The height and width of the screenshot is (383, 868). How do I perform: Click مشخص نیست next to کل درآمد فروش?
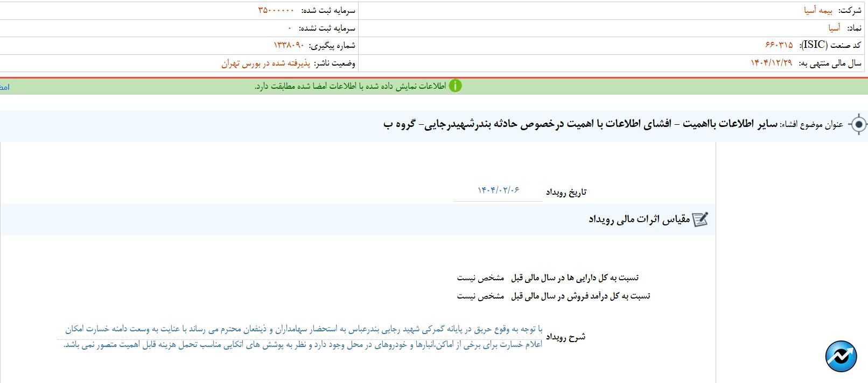480,296
